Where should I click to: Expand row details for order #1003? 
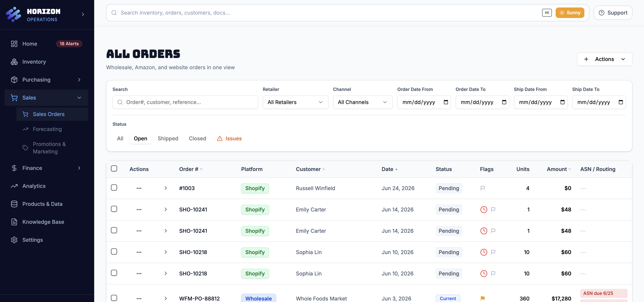pyautogui.click(x=166, y=188)
